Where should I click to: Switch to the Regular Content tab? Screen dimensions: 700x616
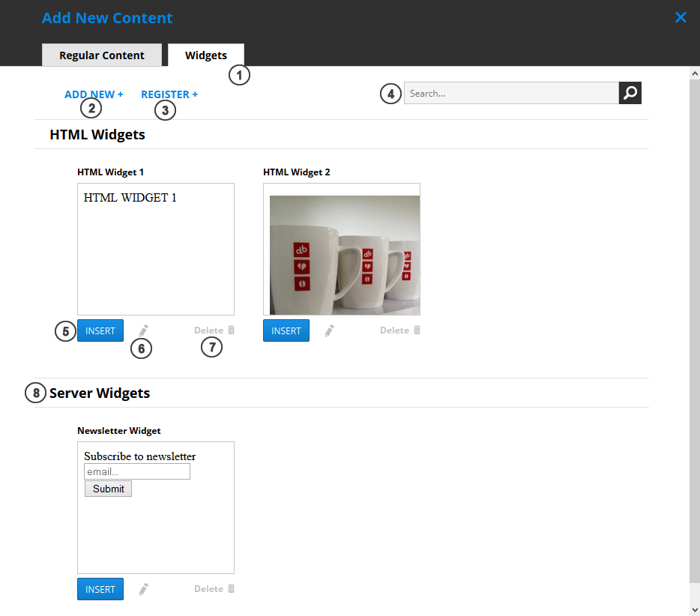coord(101,55)
